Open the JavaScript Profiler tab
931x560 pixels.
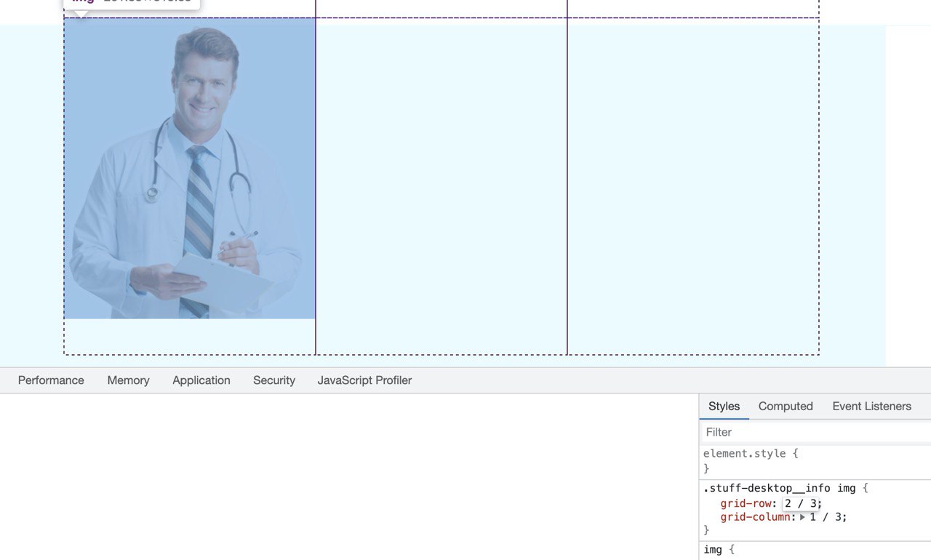364,380
